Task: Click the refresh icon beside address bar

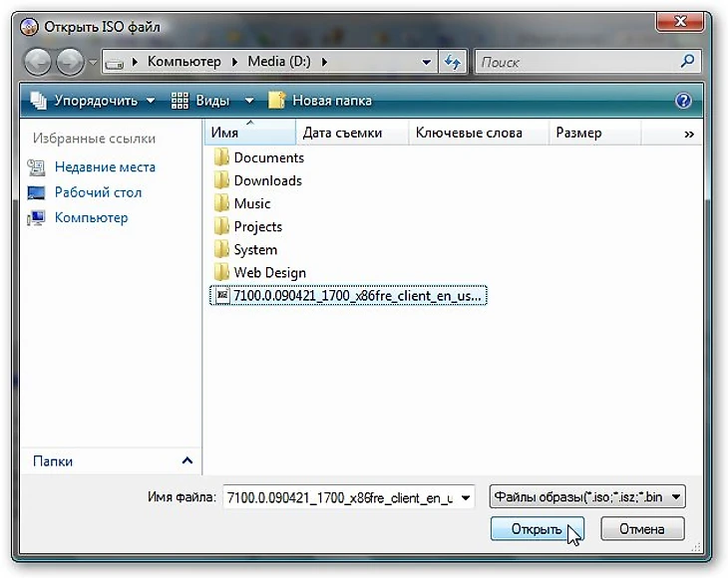Action: click(x=452, y=62)
